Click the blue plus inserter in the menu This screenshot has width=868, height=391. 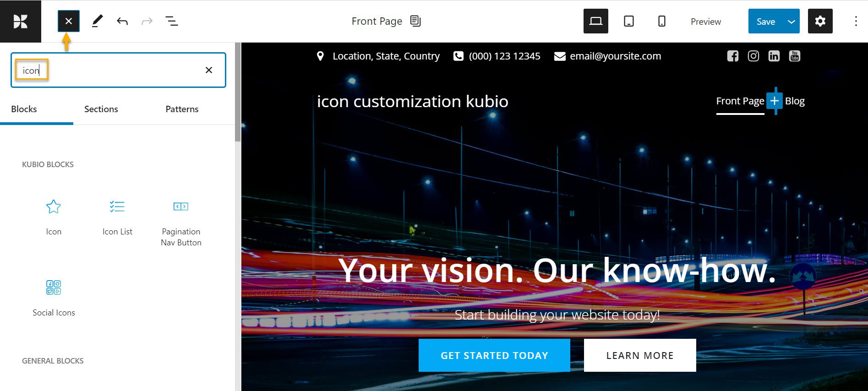click(775, 101)
